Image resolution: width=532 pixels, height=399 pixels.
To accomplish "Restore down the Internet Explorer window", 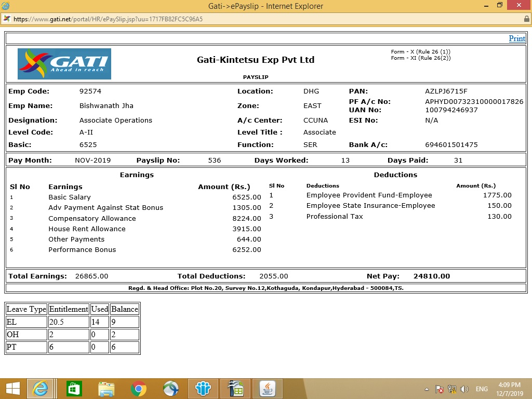I will pyautogui.click(x=499, y=5).
